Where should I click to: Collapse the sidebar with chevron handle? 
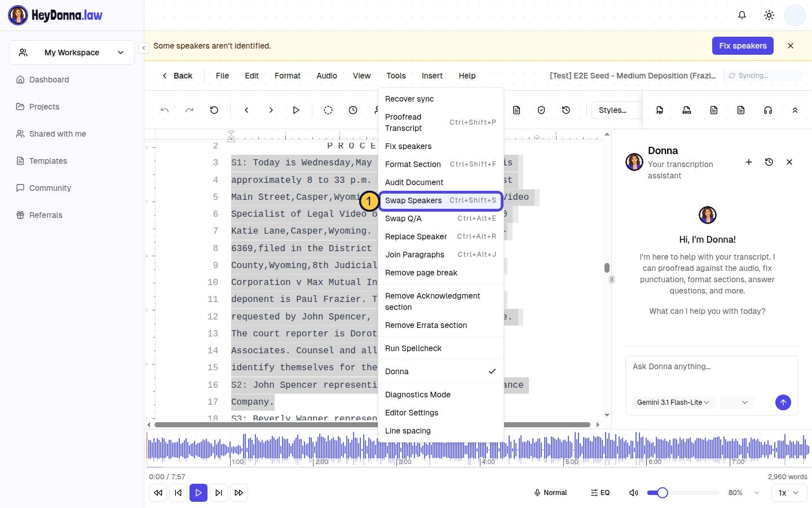pyautogui.click(x=144, y=48)
